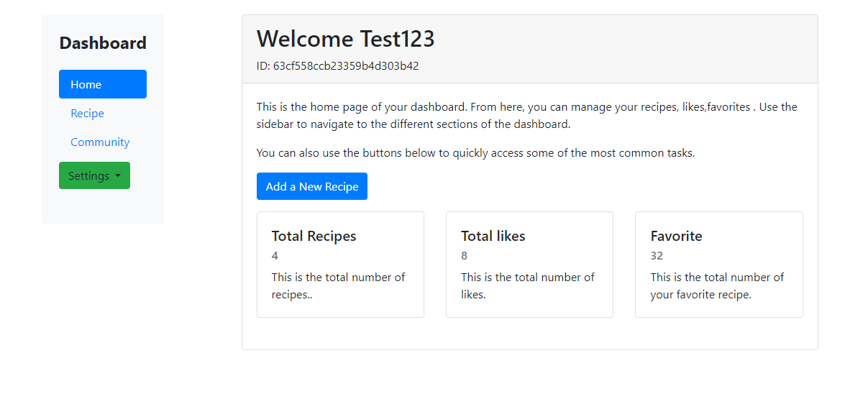Click the Welcome Test123 heading
Viewport: 868px width, 394px height.
[346, 39]
